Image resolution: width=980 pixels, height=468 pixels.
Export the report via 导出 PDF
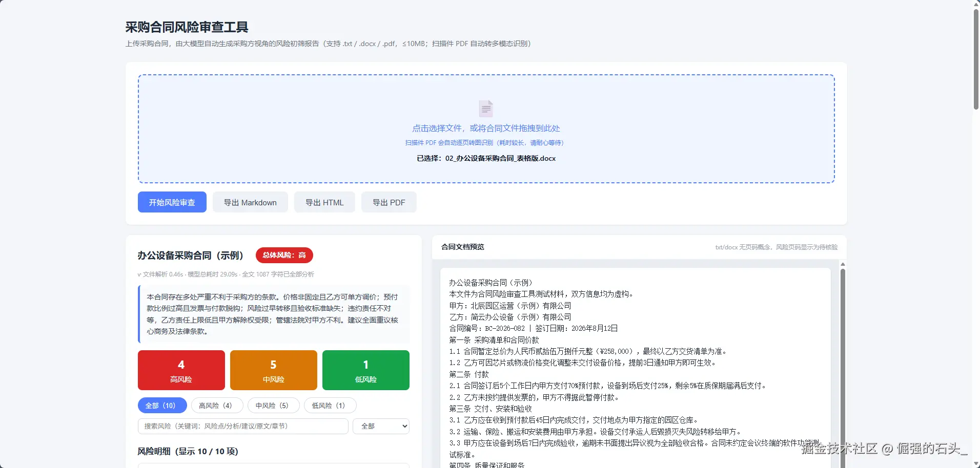389,202
